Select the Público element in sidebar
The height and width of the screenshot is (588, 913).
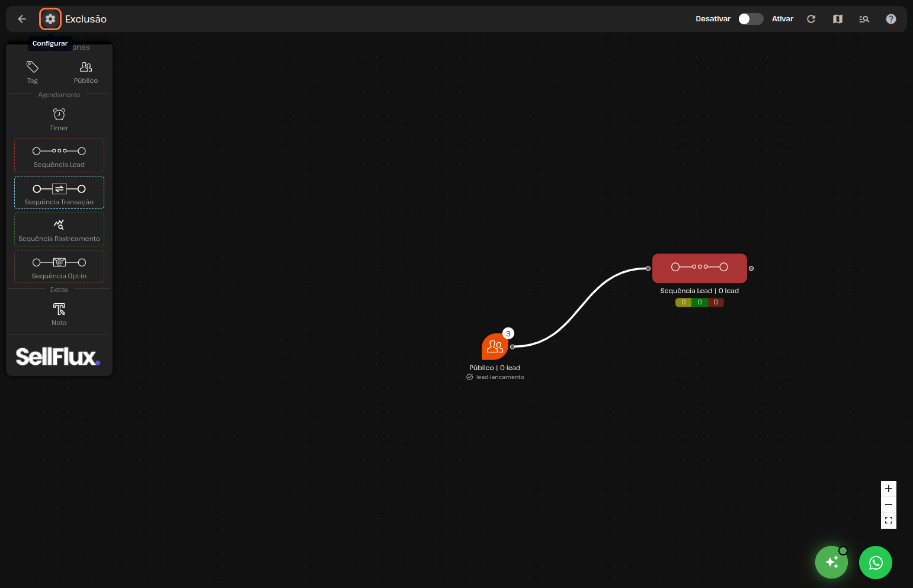click(x=86, y=72)
